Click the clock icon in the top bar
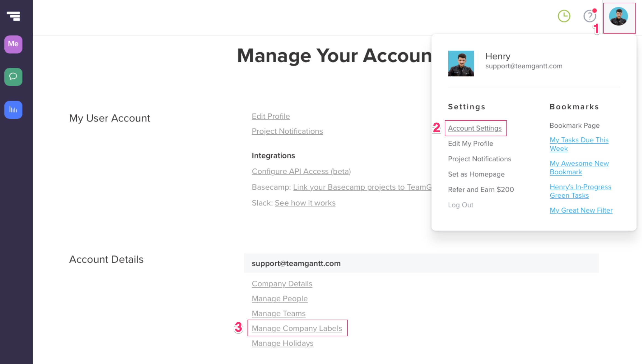642x364 pixels. [564, 16]
